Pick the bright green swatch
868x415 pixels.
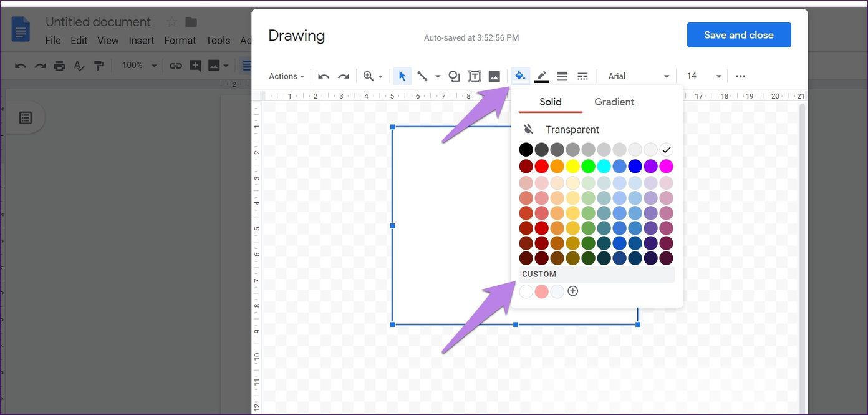(x=588, y=166)
